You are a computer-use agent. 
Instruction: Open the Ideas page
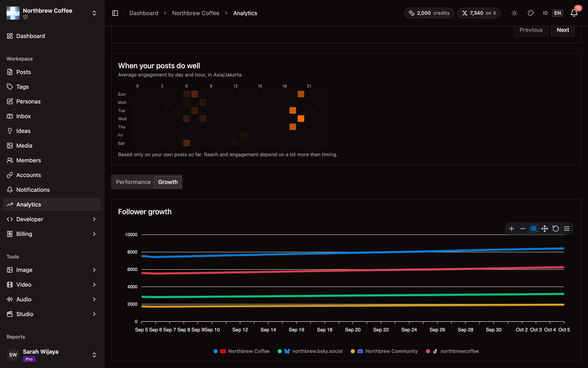coord(52,131)
